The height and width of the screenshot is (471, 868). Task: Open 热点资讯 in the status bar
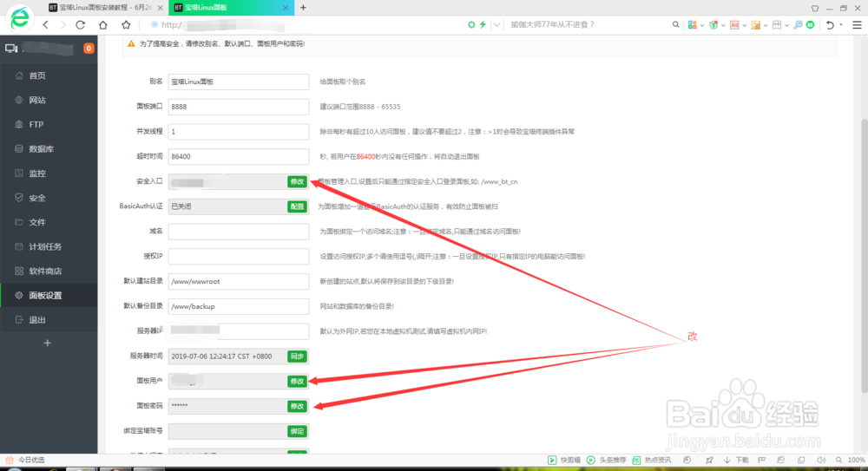coord(652,460)
